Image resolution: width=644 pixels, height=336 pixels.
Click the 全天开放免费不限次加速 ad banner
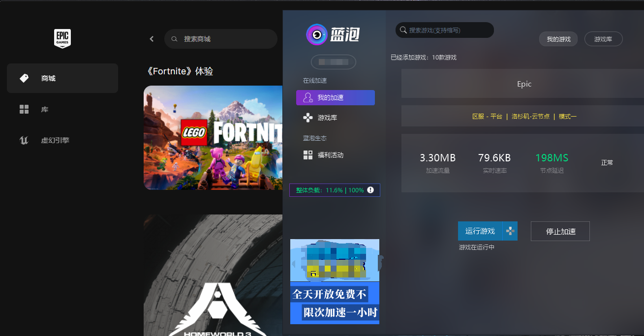coord(335,281)
